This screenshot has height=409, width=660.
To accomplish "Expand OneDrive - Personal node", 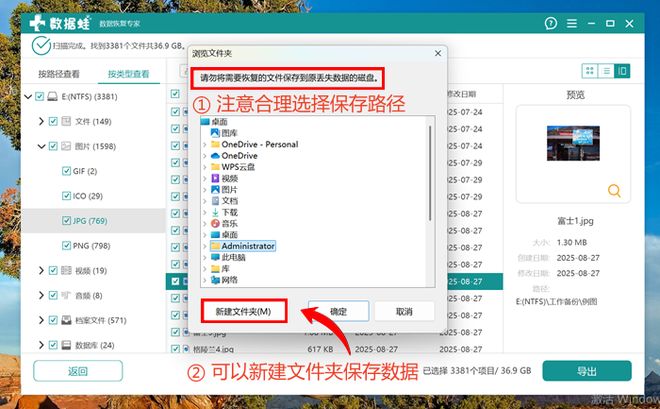I will pyautogui.click(x=205, y=145).
